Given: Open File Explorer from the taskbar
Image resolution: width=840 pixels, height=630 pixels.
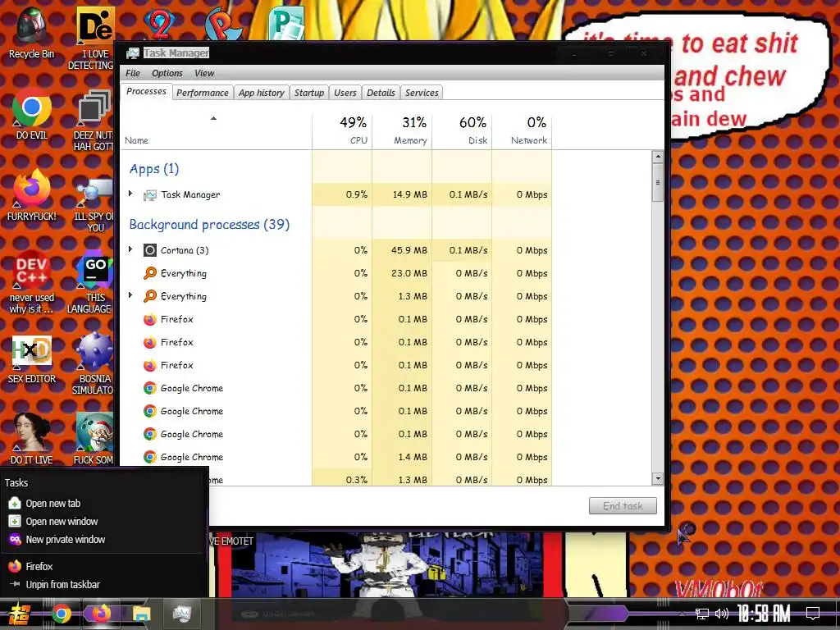Looking at the screenshot, I should 141,614.
